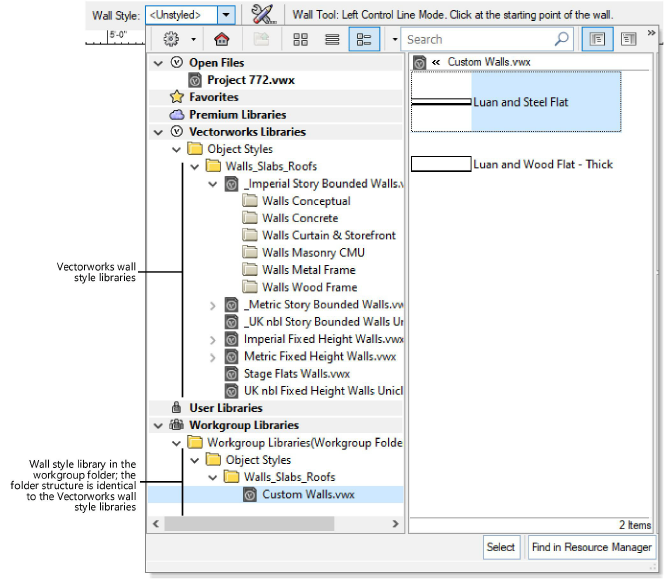Select UK nbl Fixed Height Walls file

pyautogui.click(x=324, y=391)
